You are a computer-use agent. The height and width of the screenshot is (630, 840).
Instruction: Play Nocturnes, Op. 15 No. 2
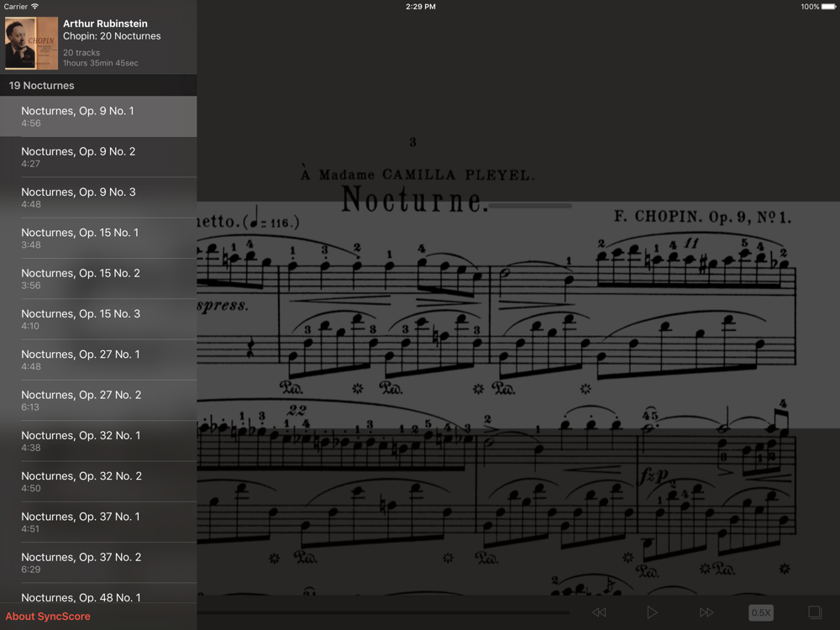click(98, 279)
